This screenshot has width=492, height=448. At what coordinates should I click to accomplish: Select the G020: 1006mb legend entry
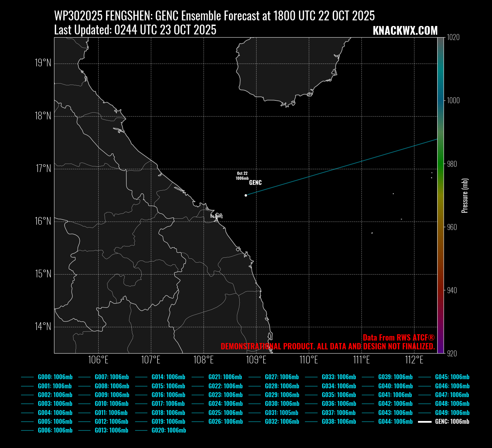[168, 430]
